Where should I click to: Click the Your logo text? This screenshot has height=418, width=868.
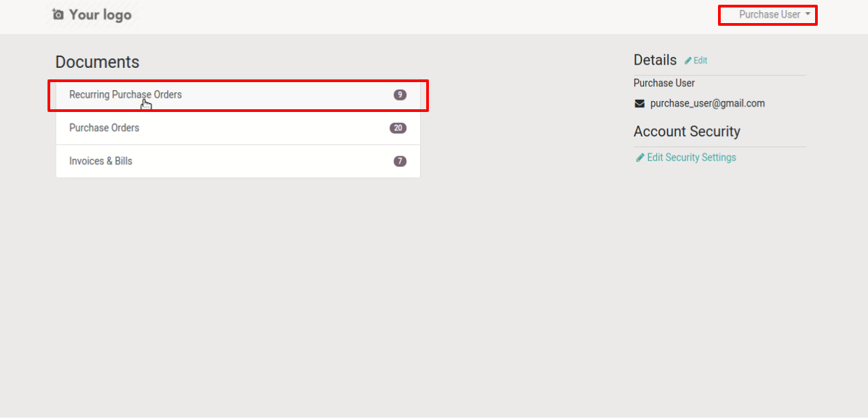[x=100, y=14]
